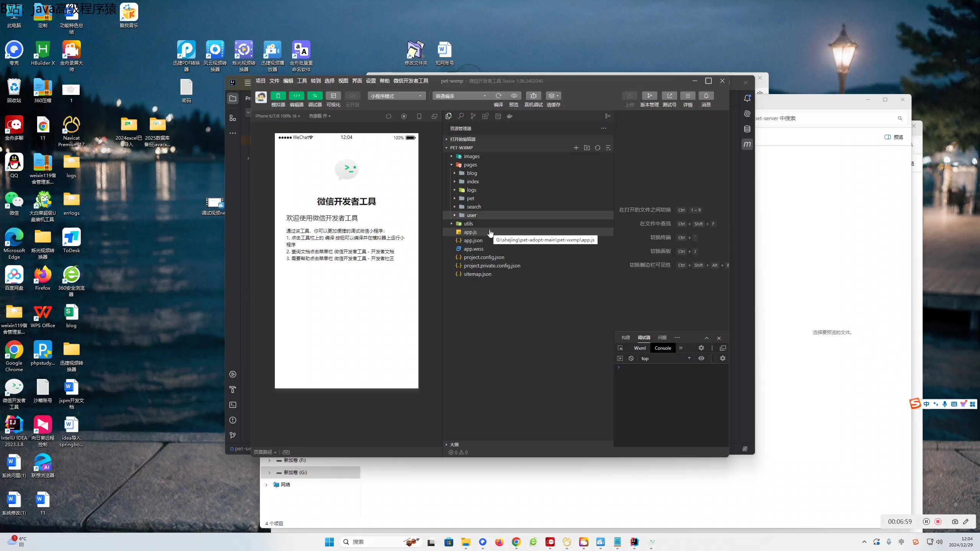980x551 pixels.
Task: Click the simulator phone rotate icon
Action: [x=419, y=116]
